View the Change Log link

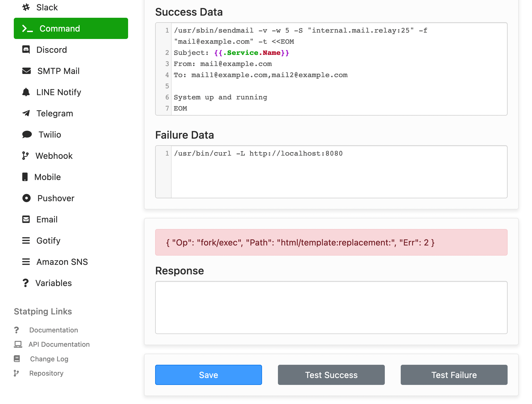(x=49, y=359)
